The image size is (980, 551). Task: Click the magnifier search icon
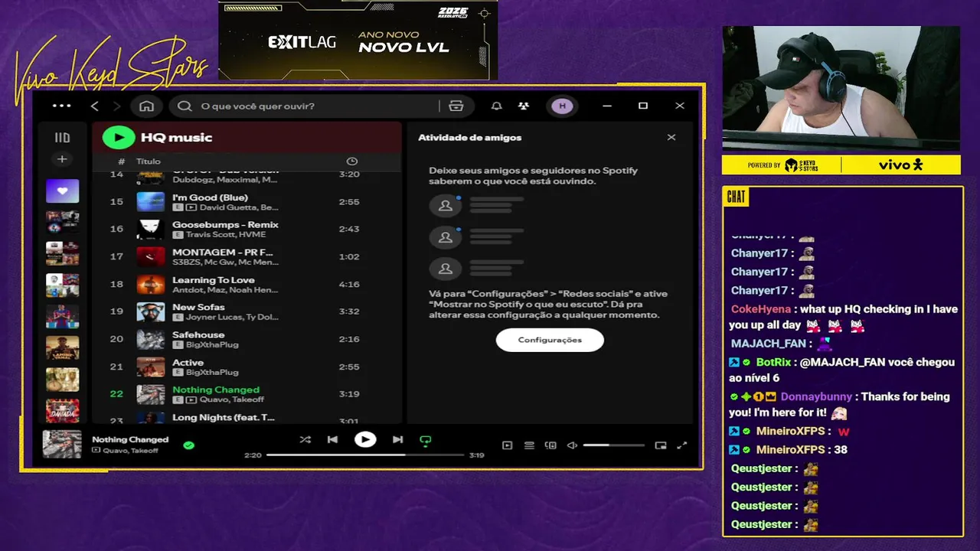(x=185, y=106)
